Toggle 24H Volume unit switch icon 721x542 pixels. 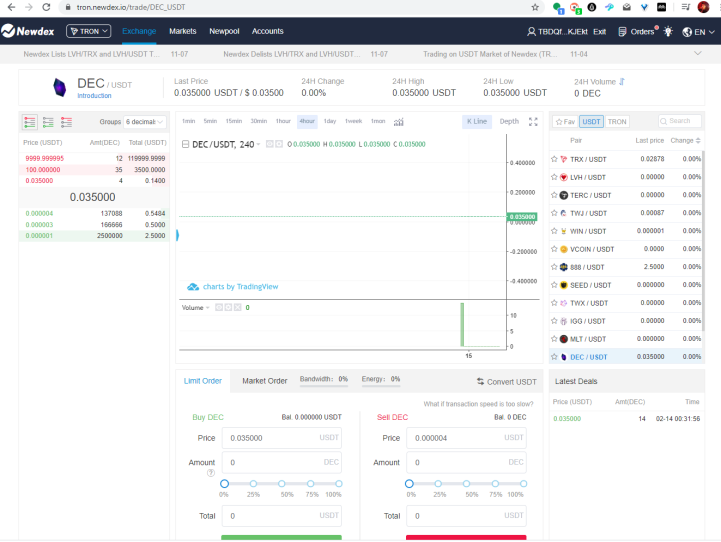(622, 81)
